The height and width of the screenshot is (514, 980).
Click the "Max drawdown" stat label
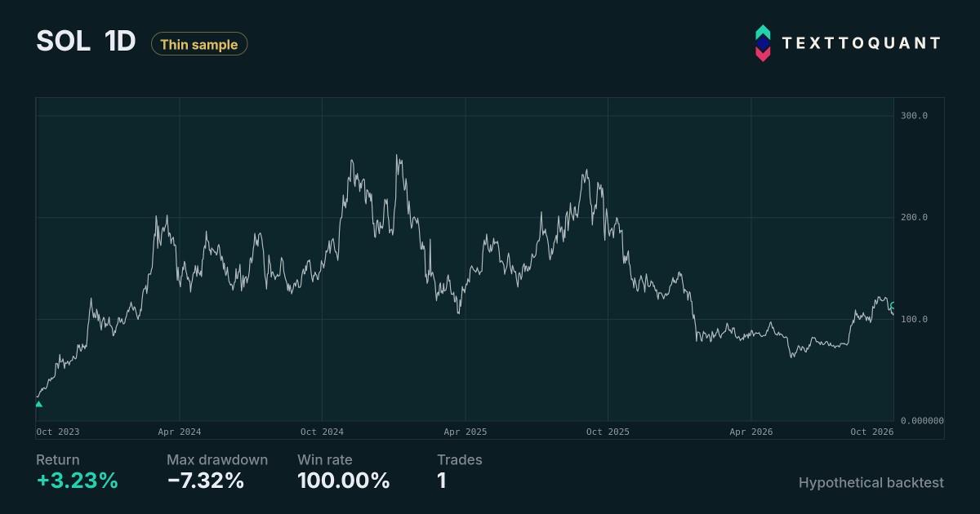(x=217, y=460)
